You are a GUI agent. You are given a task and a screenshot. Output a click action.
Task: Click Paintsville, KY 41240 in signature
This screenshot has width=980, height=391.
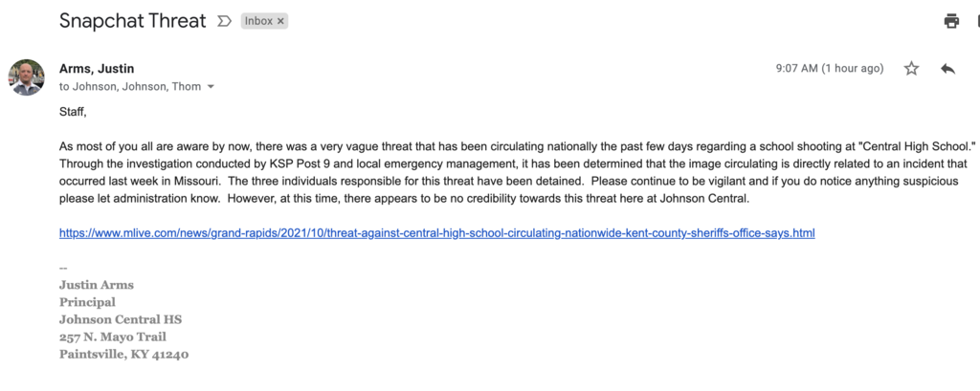[x=123, y=355]
